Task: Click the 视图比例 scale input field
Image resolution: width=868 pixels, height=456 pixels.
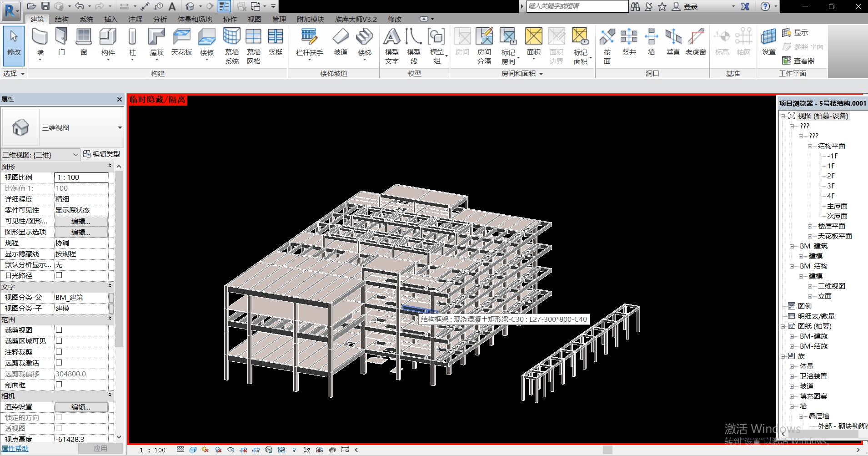Action: pyautogui.click(x=81, y=177)
